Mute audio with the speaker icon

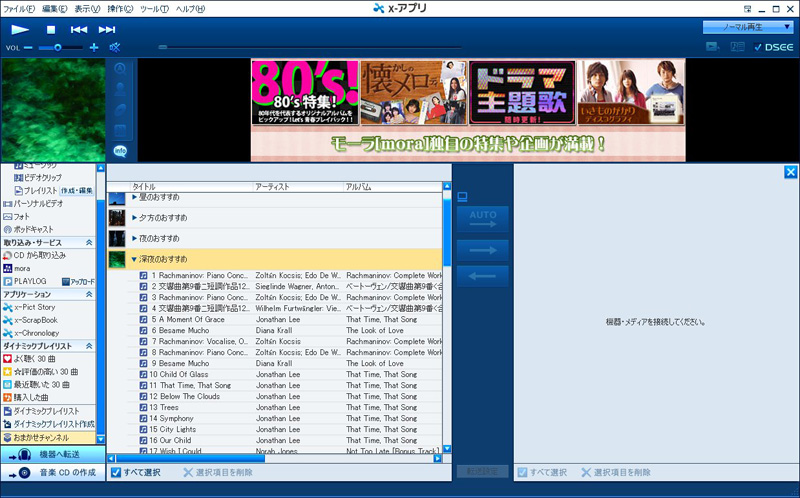[115, 47]
